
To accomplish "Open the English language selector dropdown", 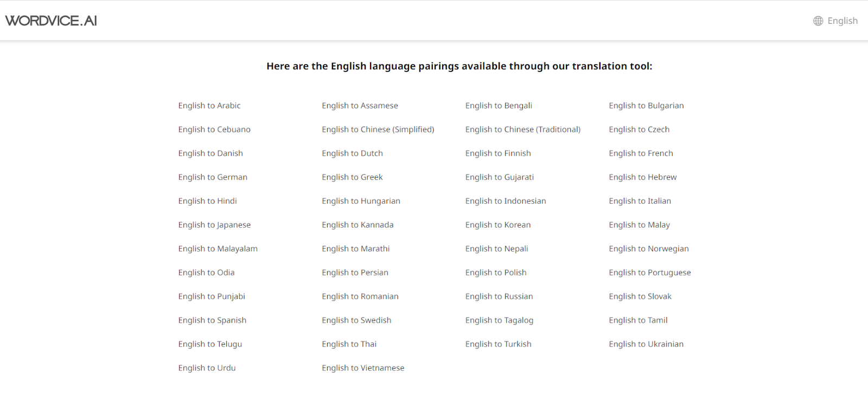I will point(842,21).
